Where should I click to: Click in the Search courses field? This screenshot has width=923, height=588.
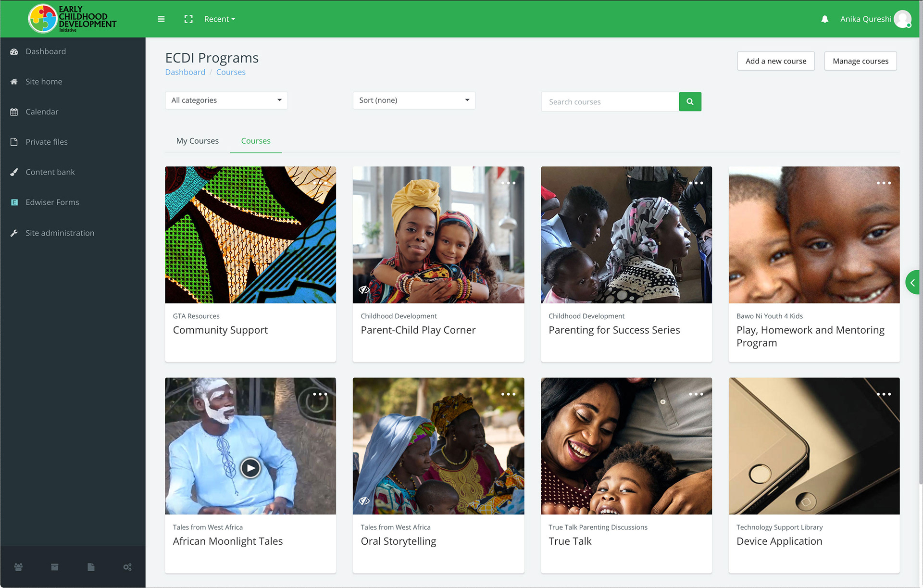click(x=610, y=101)
